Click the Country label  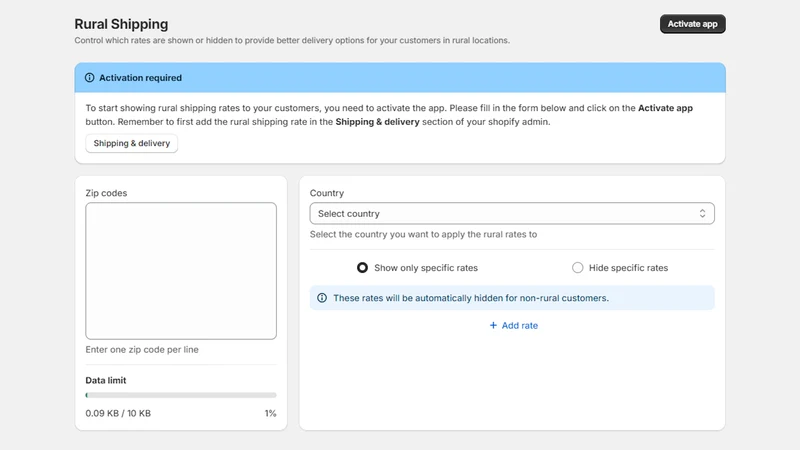pos(327,193)
